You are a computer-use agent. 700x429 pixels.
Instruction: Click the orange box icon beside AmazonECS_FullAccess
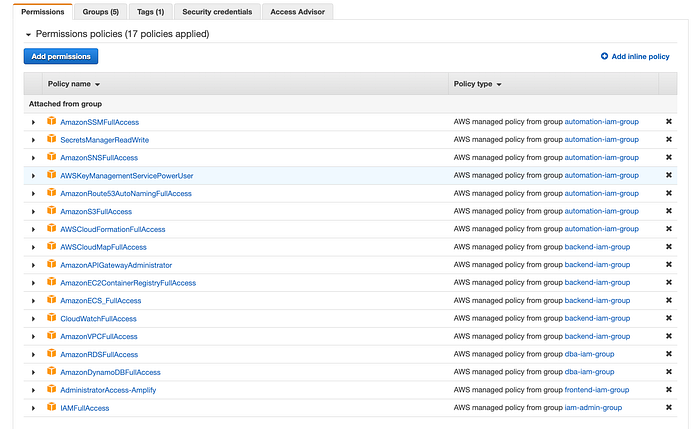pyautogui.click(x=52, y=300)
